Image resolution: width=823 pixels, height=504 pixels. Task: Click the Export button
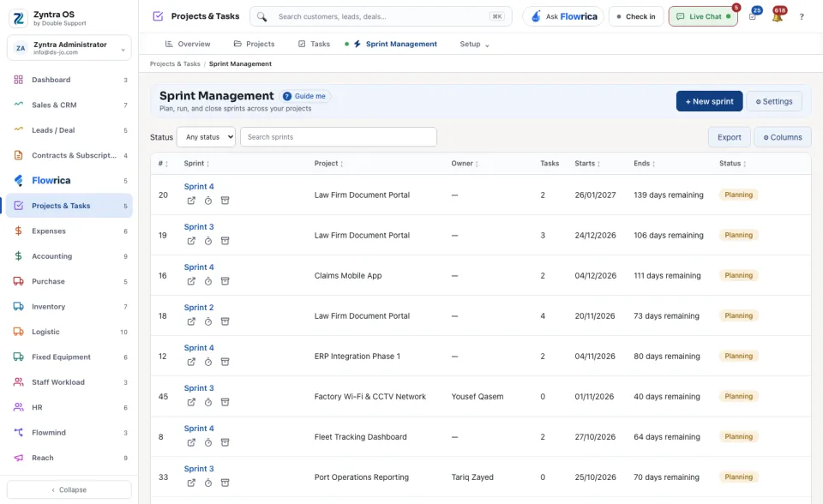729,137
